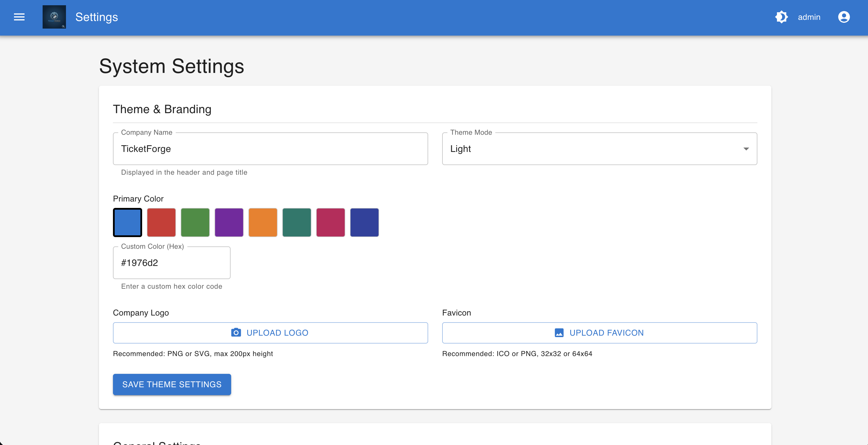This screenshot has width=868, height=445.
Task: Click the camera icon on Upload Logo
Action: 236,332
